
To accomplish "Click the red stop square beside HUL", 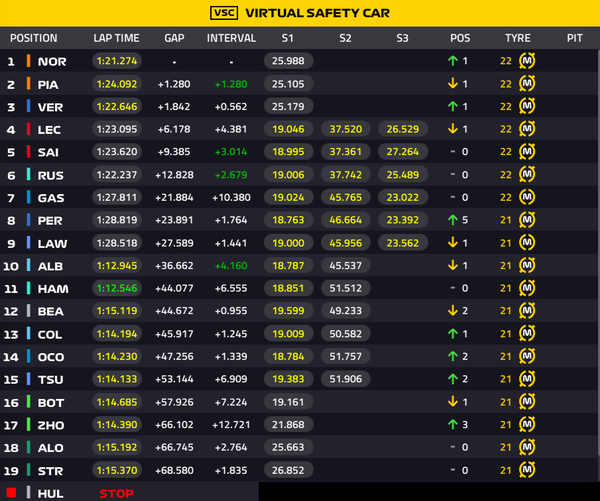I will [x=11, y=492].
